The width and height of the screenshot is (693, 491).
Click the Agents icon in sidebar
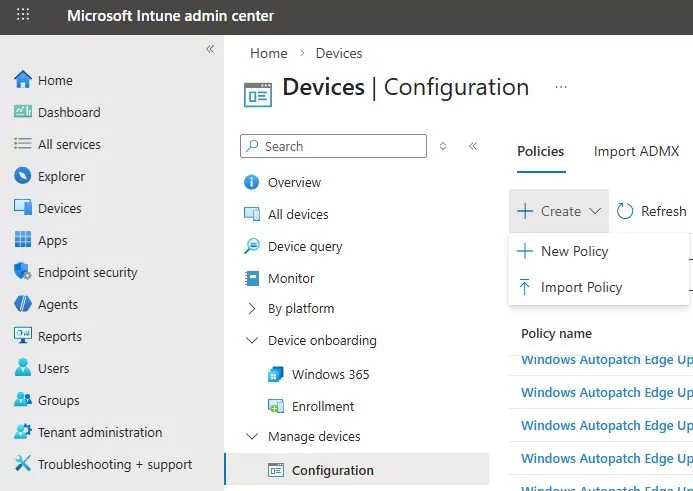pos(23,304)
